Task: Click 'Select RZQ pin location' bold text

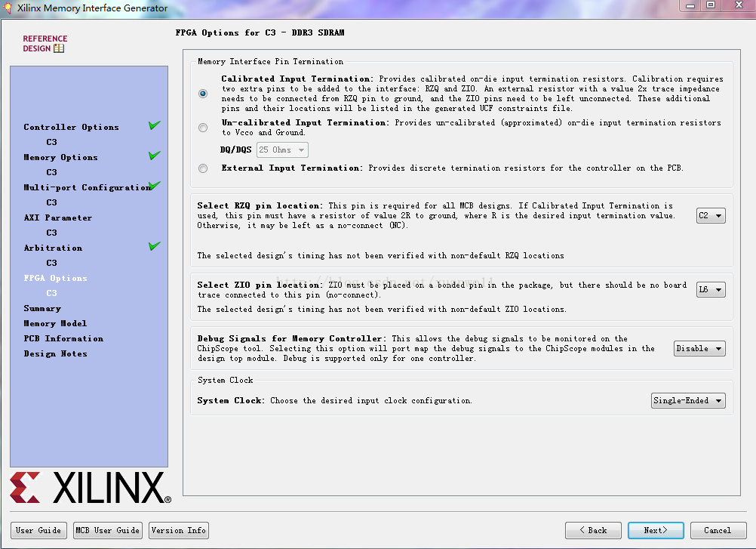Action: click(260, 205)
